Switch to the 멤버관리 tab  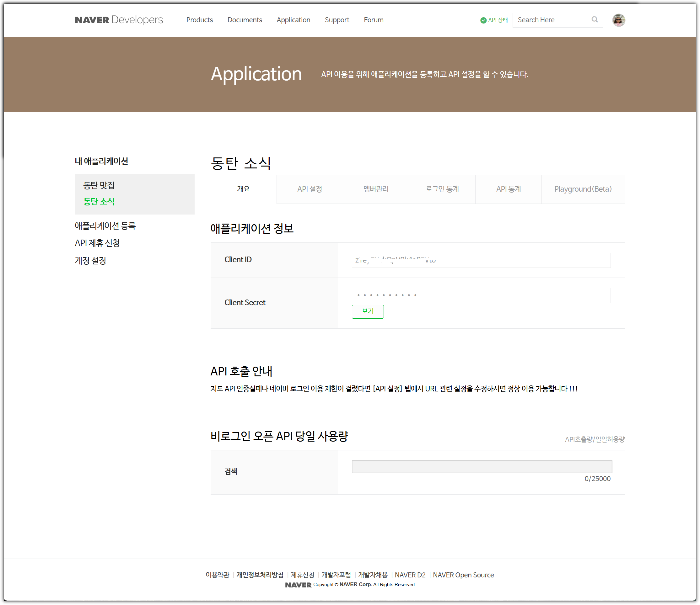tap(376, 189)
